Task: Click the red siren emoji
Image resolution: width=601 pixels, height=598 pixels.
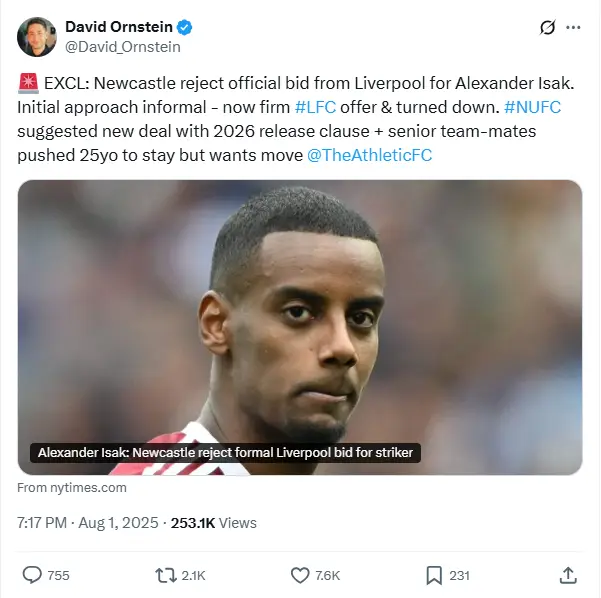Action: [x=28, y=83]
